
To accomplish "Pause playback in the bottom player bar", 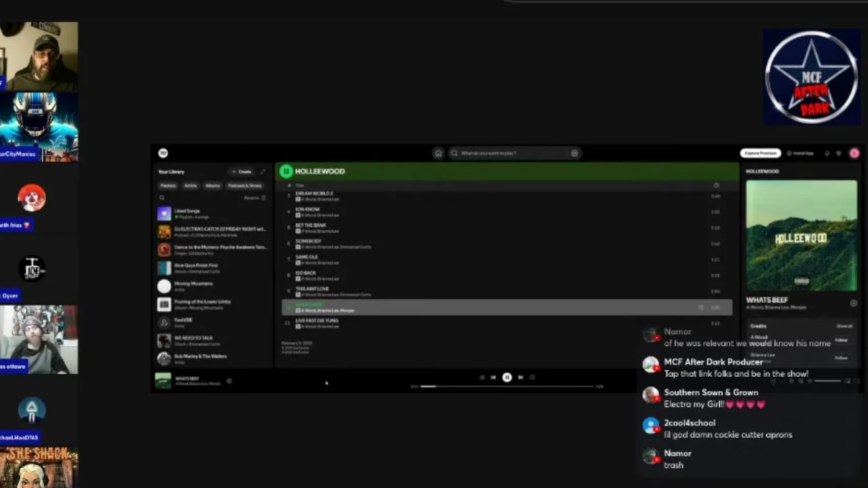I will 507,378.
